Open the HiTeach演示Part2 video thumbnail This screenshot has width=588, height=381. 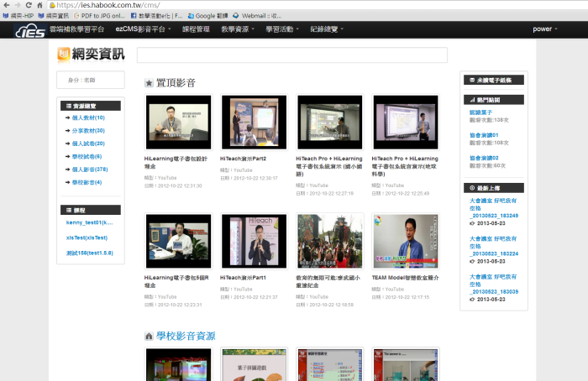pos(255,123)
